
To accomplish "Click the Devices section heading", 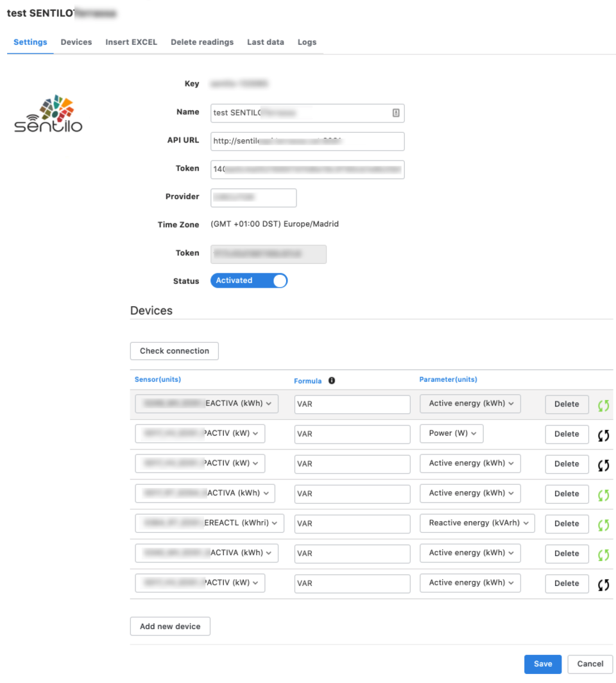I will pos(151,311).
